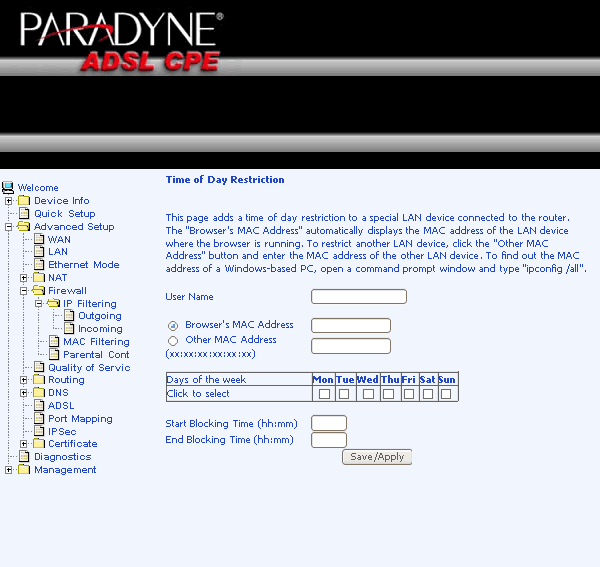
Task: Select the Other MAC Address radio button
Action: pyautogui.click(x=173, y=341)
